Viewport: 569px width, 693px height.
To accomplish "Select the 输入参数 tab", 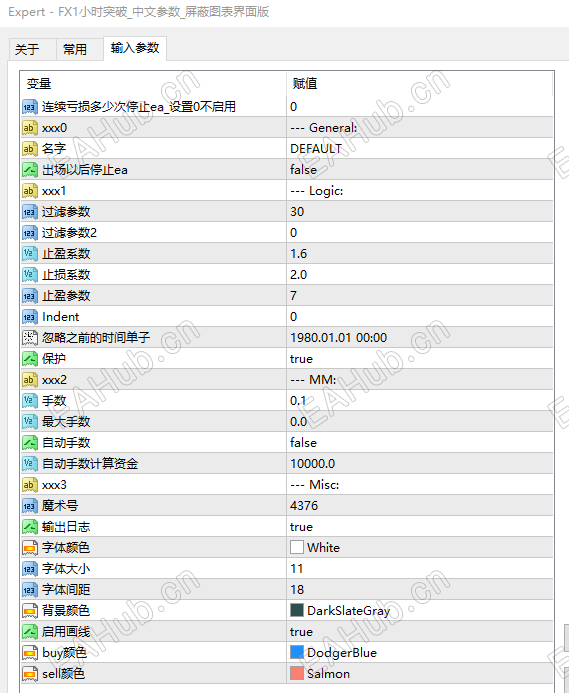I will tap(135, 48).
